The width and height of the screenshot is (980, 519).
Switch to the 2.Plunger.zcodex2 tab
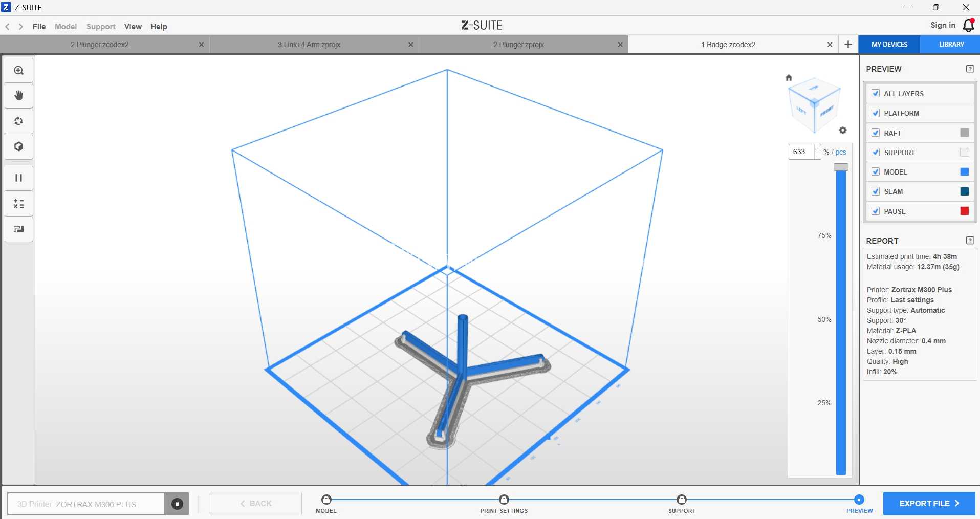pos(100,45)
